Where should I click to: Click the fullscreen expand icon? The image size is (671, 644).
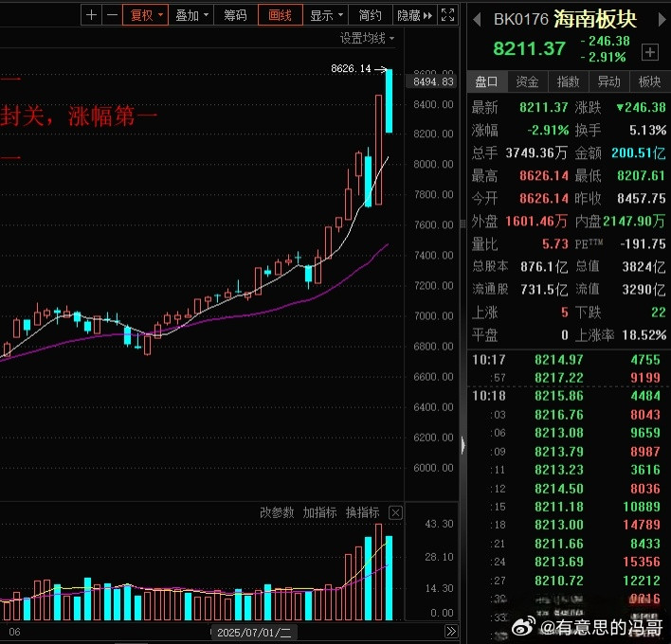tap(447, 15)
